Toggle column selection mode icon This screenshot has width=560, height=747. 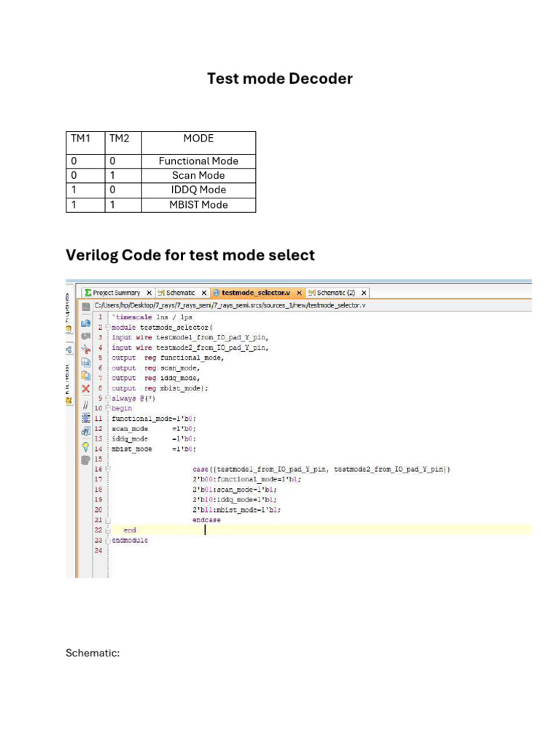coord(86,418)
